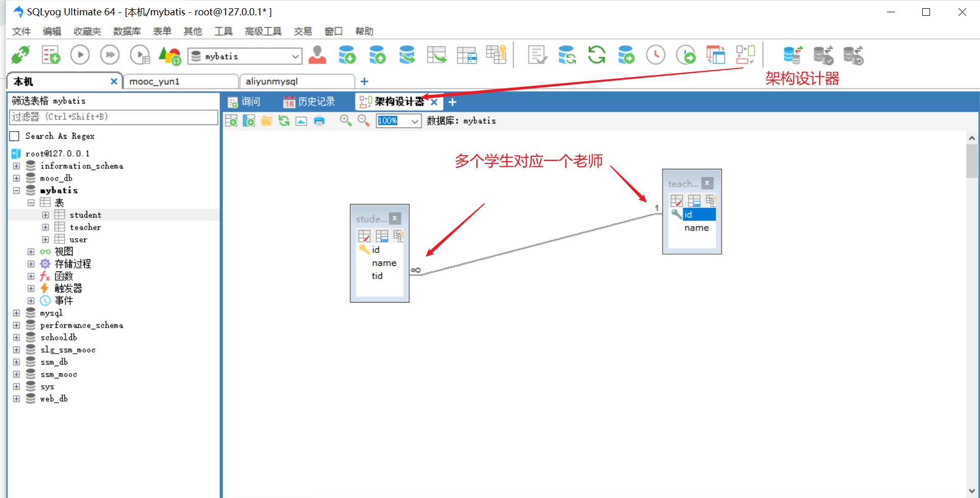The width and height of the screenshot is (980, 498).
Task: Add a new connection tab with plus
Action: pyautogui.click(x=364, y=81)
